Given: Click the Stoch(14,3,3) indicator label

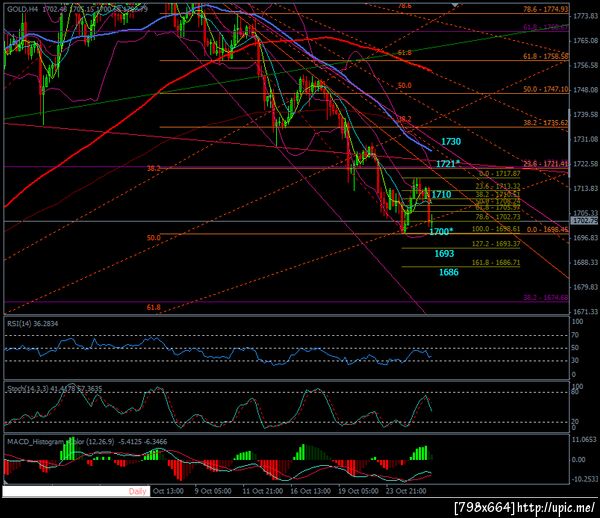Looking at the screenshot, I should 54,389.
